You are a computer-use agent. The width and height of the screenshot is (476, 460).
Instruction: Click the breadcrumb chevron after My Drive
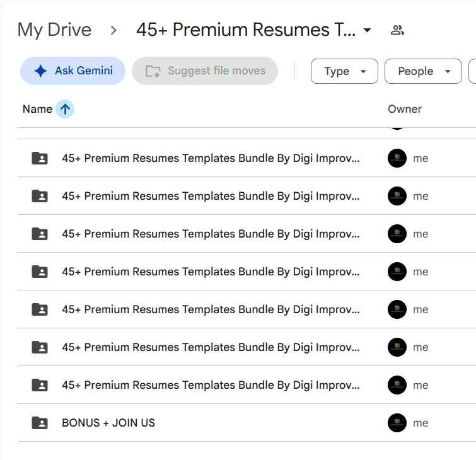[113, 30]
